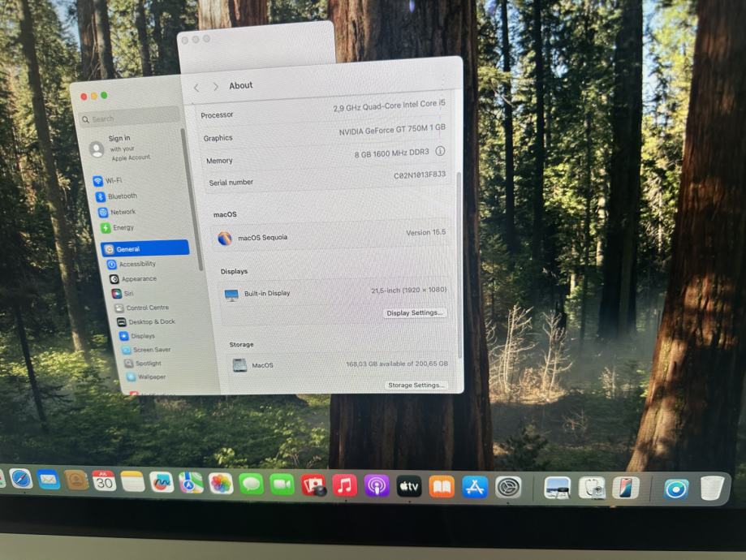Select Wallpaper in the sidebar

point(147,377)
